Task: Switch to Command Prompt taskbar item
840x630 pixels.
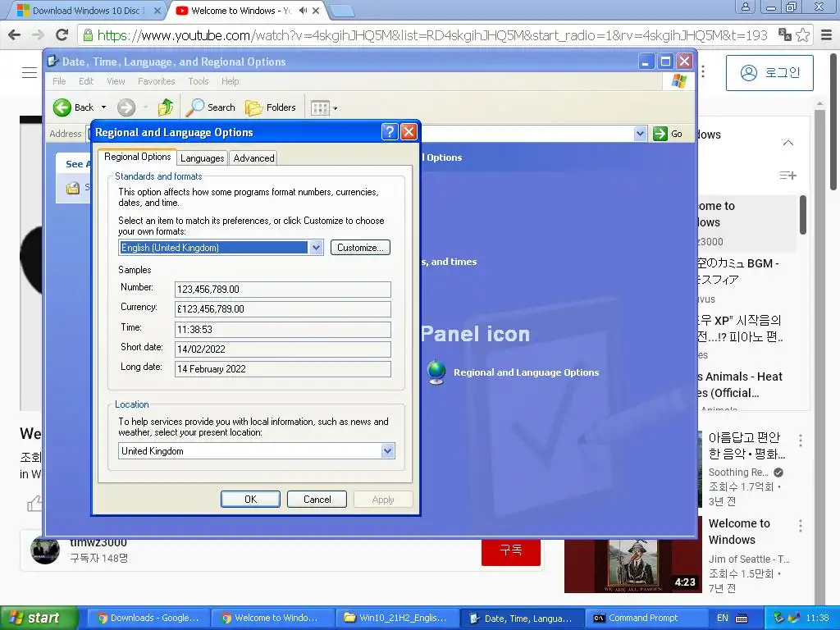Action: tap(645, 618)
